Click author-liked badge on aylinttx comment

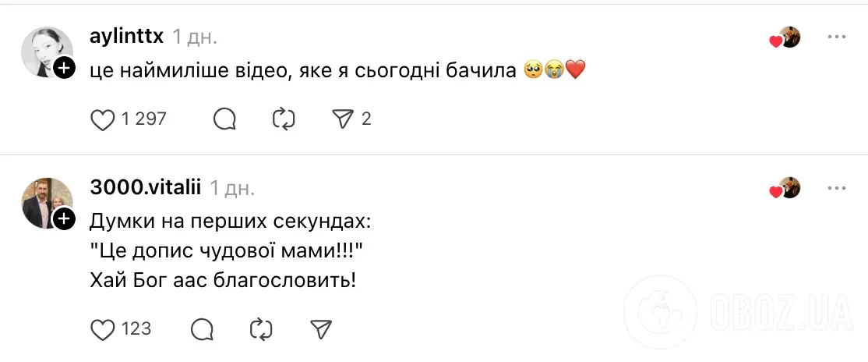point(785,37)
